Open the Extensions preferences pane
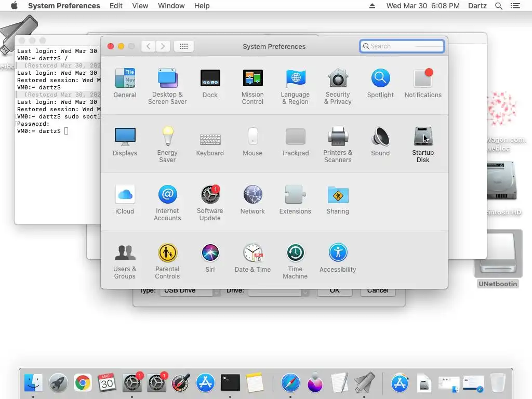Image resolution: width=532 pixels, height=399 pixels. coord(295,200)
